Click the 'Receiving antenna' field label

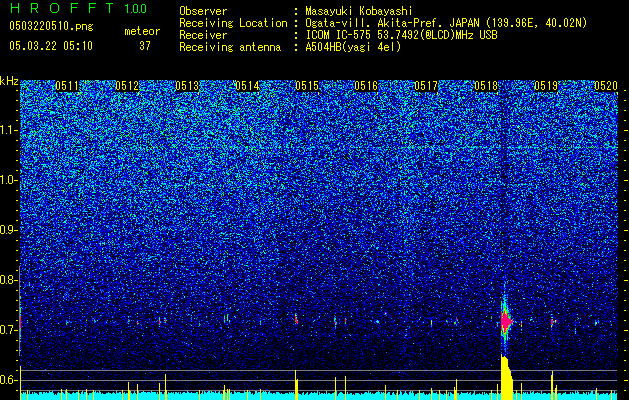230,47
